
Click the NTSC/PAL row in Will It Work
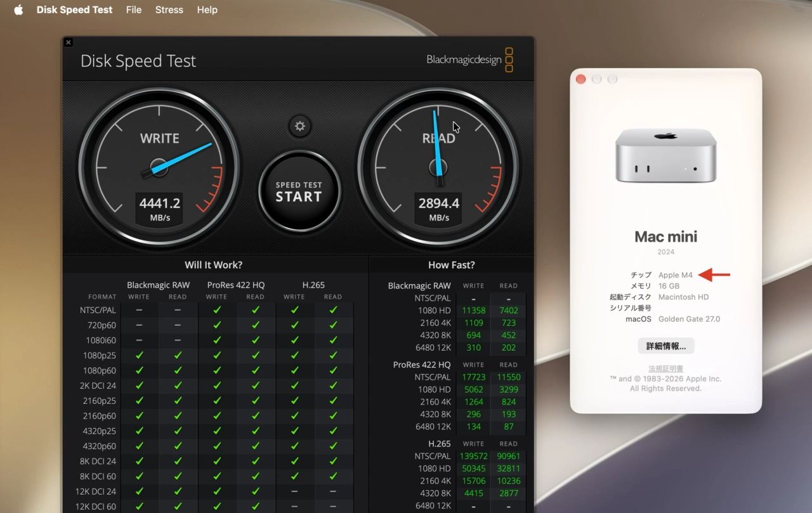coord(209,310)
